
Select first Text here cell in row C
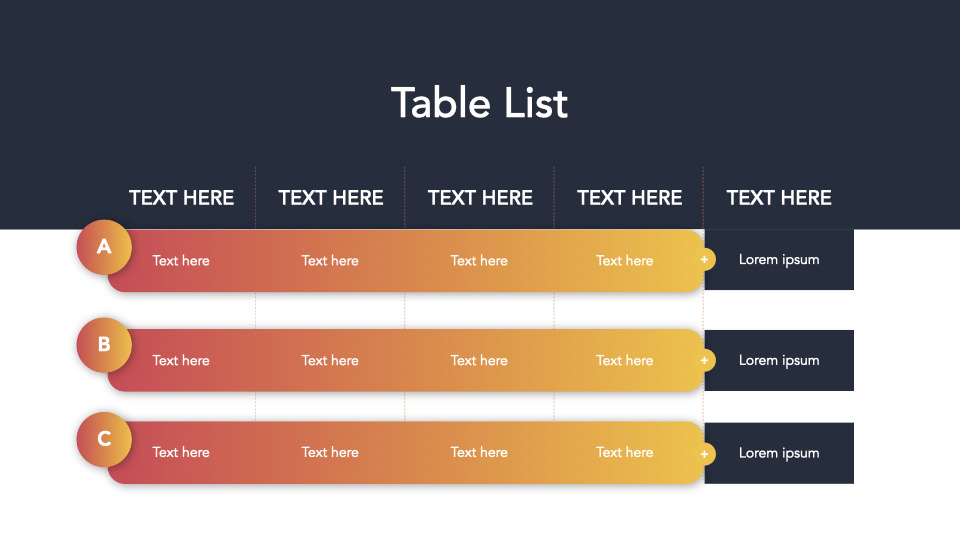181,452
